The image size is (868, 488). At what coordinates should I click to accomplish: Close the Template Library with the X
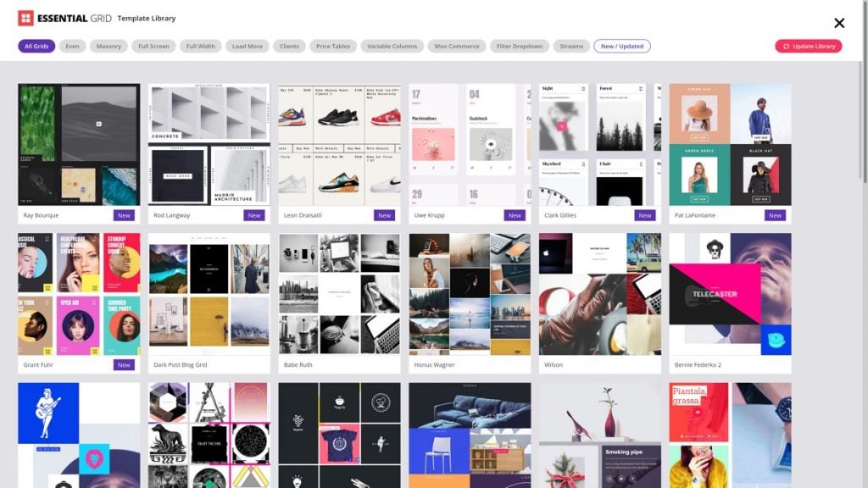(x=838, y=23)
